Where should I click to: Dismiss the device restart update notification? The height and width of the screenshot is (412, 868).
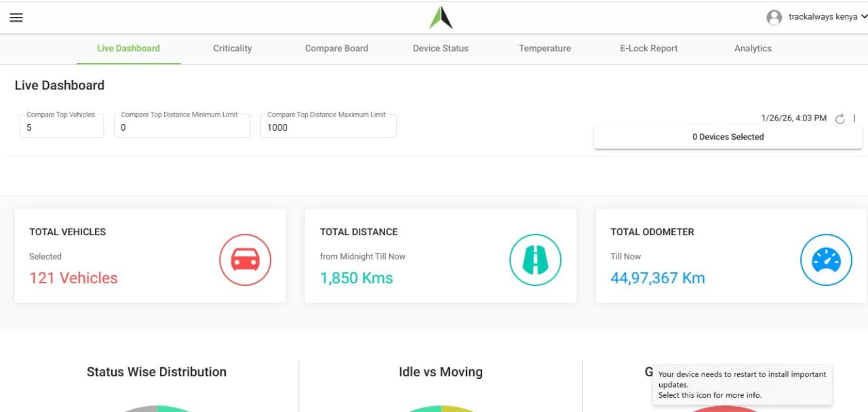pos(742,384)
